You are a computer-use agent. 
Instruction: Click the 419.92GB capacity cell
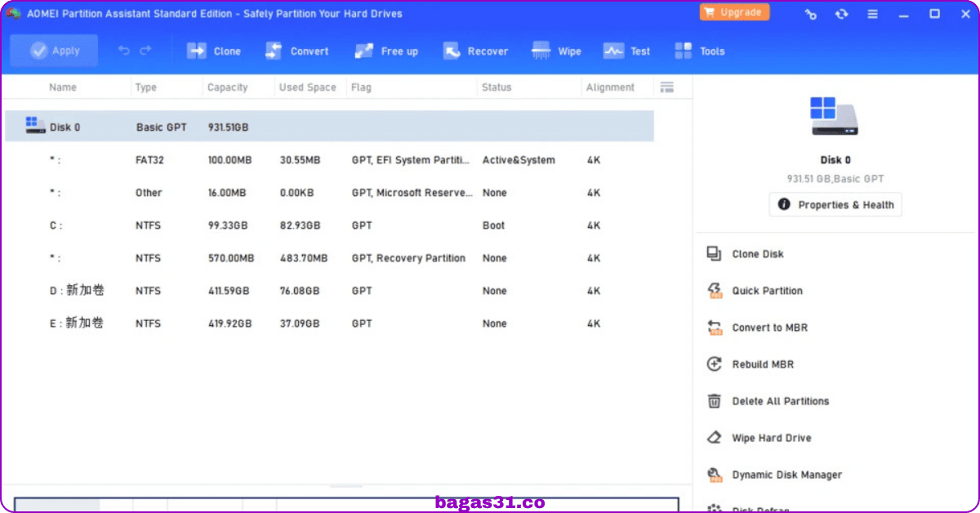click(x=229, y=323)
